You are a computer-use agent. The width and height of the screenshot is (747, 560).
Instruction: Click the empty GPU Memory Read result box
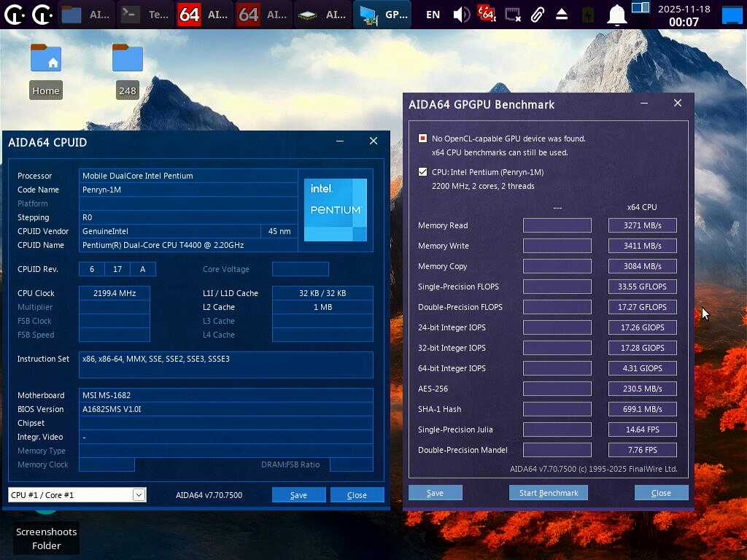click(x=557, y=225)
